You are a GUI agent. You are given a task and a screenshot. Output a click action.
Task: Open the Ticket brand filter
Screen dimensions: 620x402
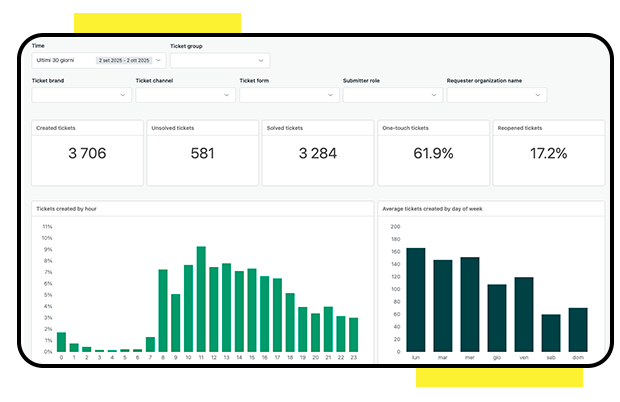(81, 95)
